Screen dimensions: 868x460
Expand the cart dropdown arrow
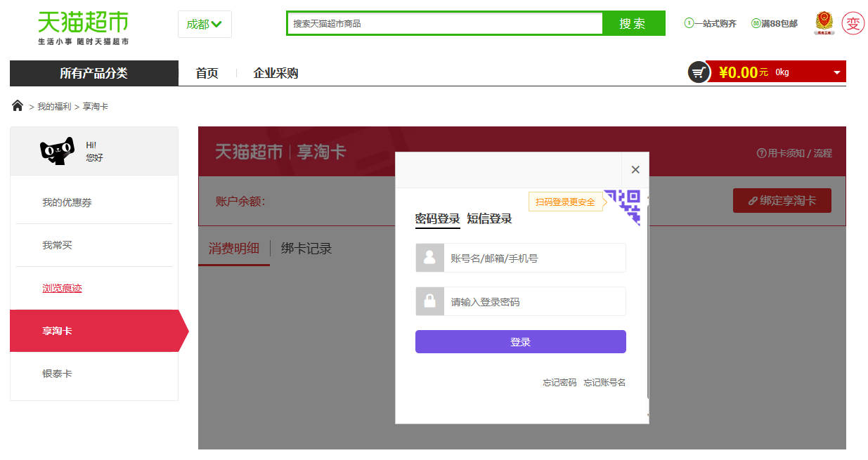tap(836, 72)
